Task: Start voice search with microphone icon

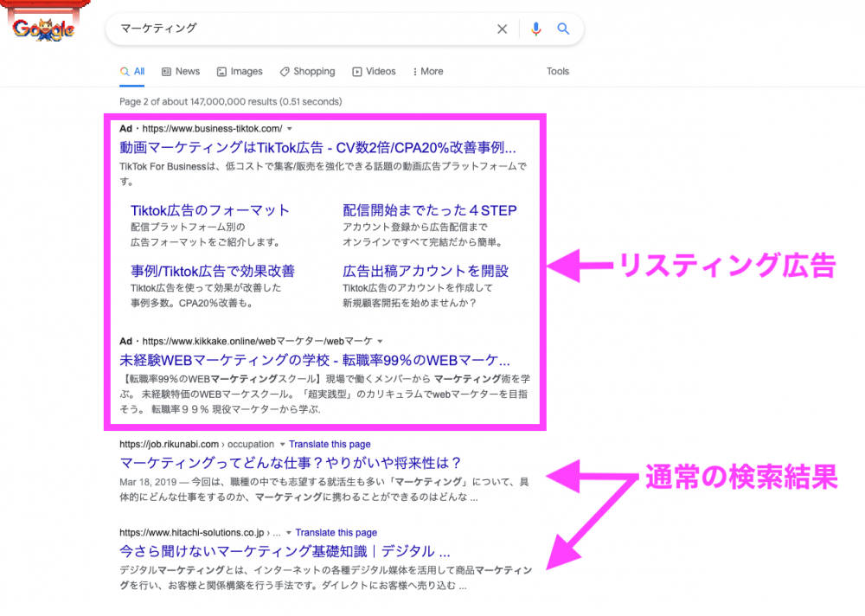Action: point(535,29)
